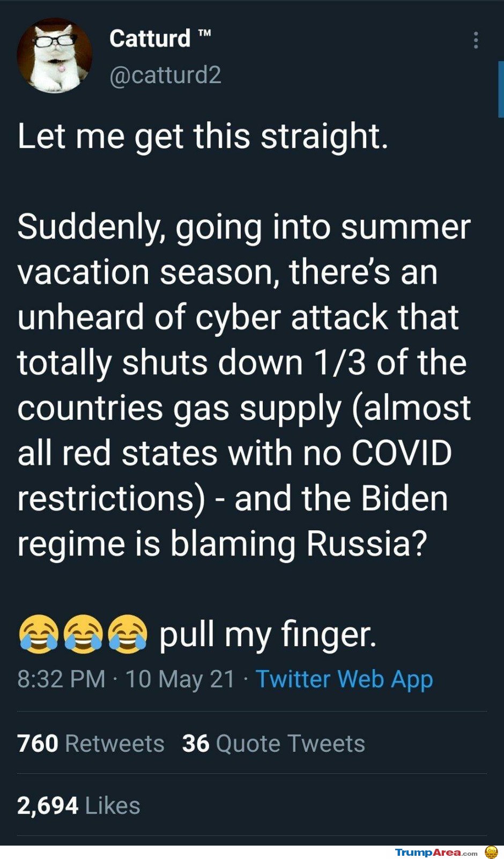This screenshot has height=859, width=504.
Task: Select the @catturd2 handle
Action: pyautogui.click(x=167, y=76)
